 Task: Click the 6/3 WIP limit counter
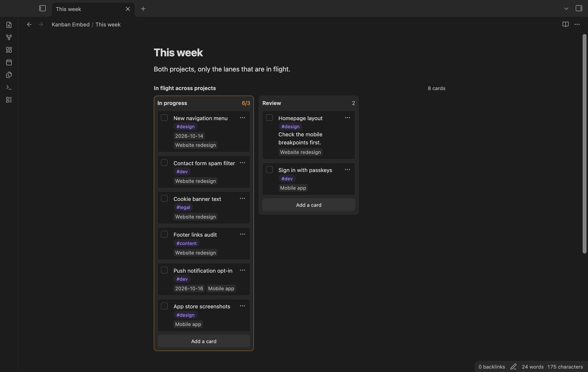pos(246,103)
